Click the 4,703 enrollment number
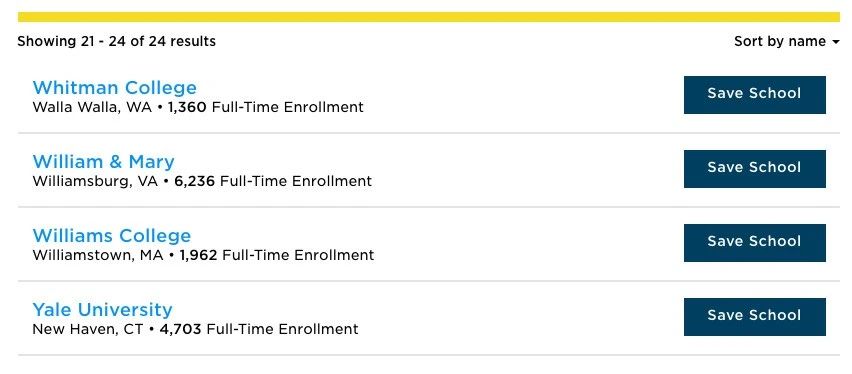 pos(180,329)
